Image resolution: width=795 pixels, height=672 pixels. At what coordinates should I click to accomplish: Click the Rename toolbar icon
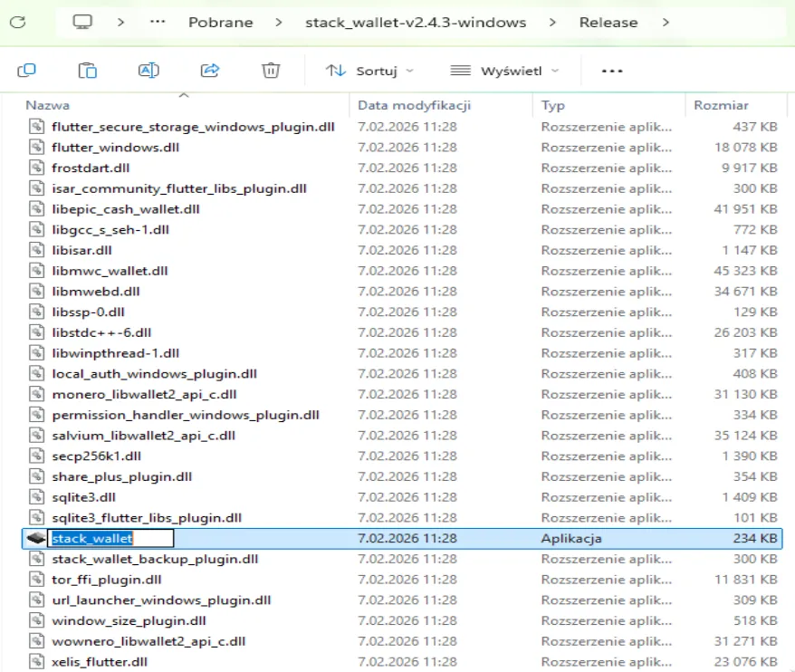coord(148,70)
